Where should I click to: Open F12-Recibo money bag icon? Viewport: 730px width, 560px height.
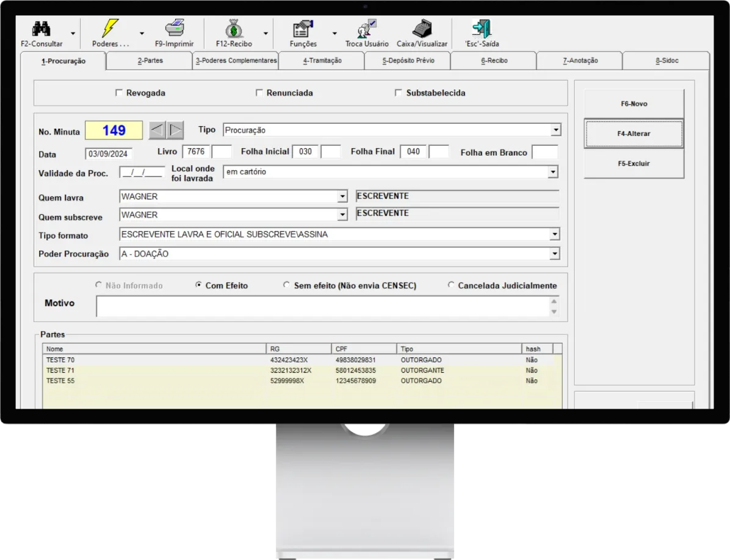(x=234, y=29)
